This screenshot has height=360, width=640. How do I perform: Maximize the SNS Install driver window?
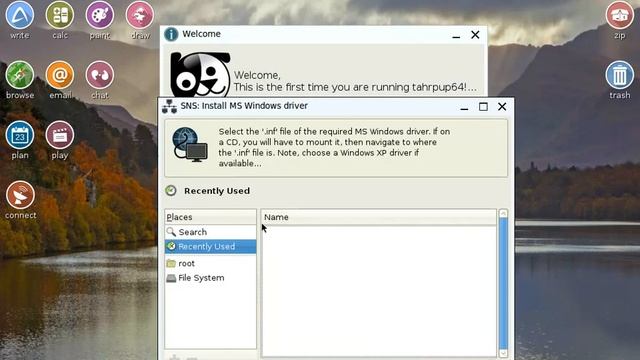pyautogui.click(x=483, y=107)
